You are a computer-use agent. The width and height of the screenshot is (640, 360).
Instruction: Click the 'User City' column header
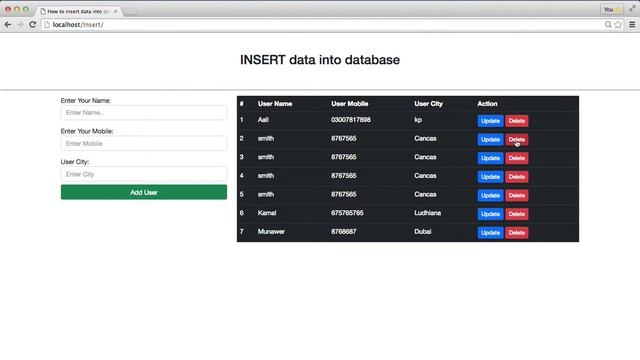point(428,104)
